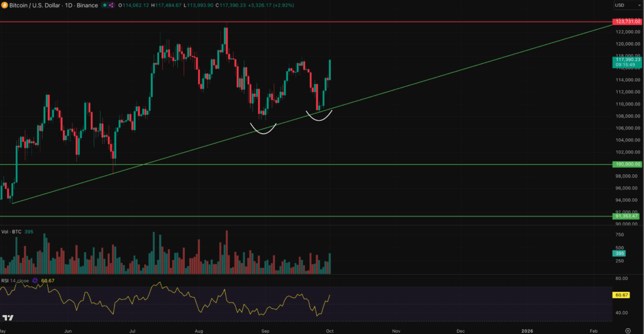Viewport: 644px width, 334px height.
Task: Click the 2026 label on time axis
Action: [x=527, y=331]
